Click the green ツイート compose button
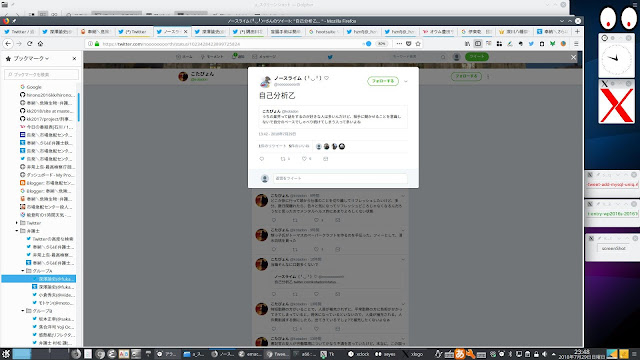 pos(477,57)
